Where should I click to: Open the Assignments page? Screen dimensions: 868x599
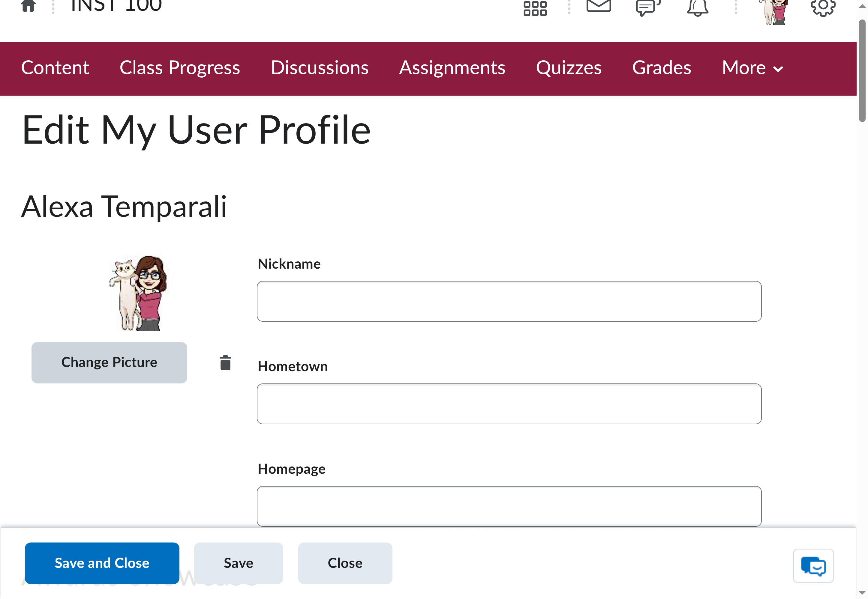[x=452, y=68]
